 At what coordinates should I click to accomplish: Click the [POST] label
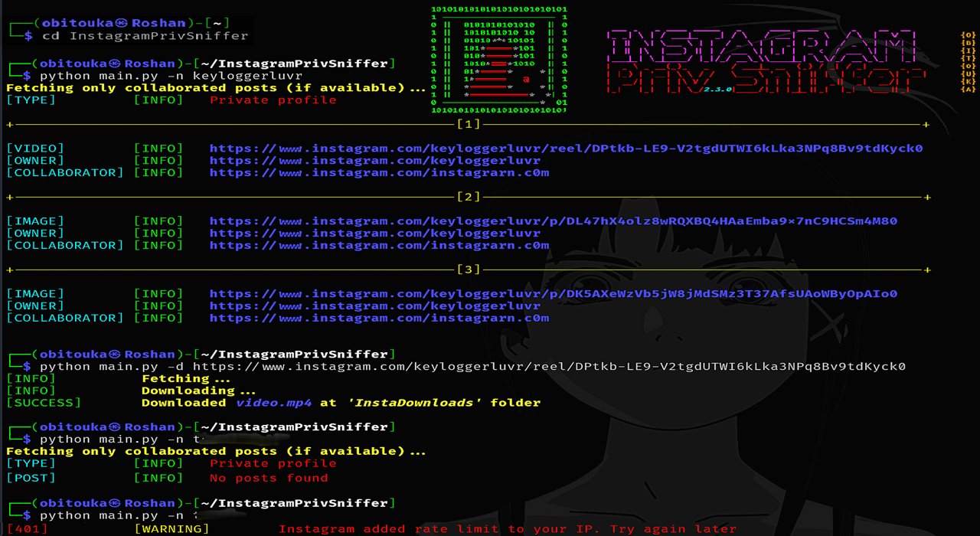point(31,479)
